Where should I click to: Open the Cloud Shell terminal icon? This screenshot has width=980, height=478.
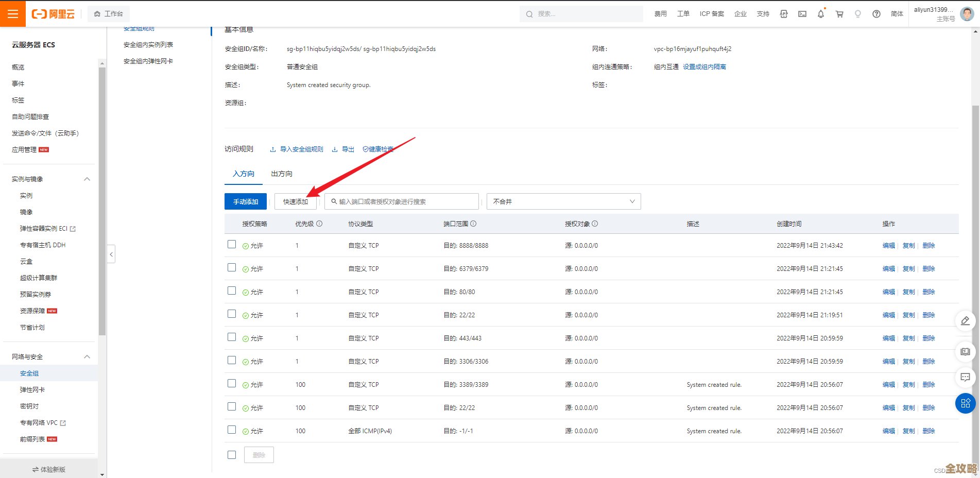(802, 14)
